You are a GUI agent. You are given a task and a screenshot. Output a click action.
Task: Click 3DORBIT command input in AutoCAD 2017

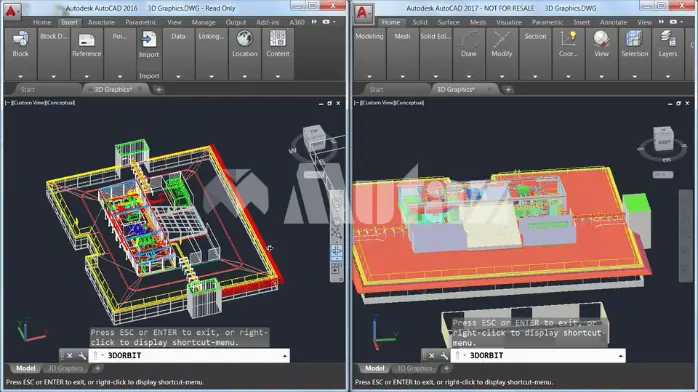click(x=539, y=356)
